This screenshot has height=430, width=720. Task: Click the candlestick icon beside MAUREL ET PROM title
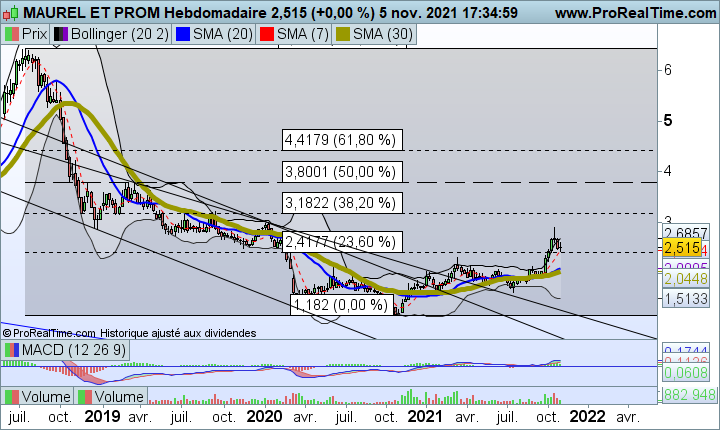pyautogui.click(x=10, y=13)
